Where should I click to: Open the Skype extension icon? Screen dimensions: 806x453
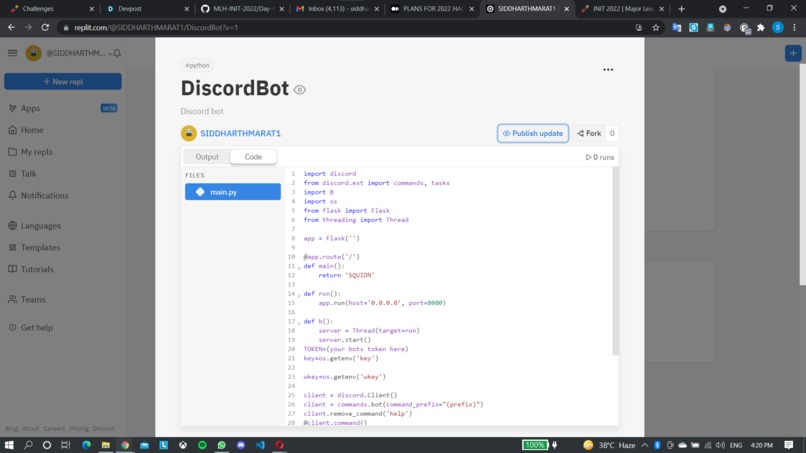point(693,28)
